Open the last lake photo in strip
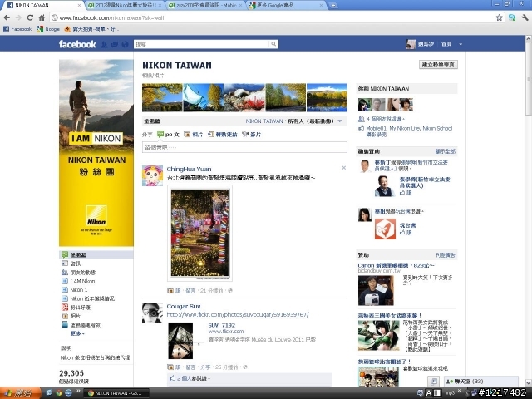The width and height of the screenshot is (532, 399). tap(327, 97)
